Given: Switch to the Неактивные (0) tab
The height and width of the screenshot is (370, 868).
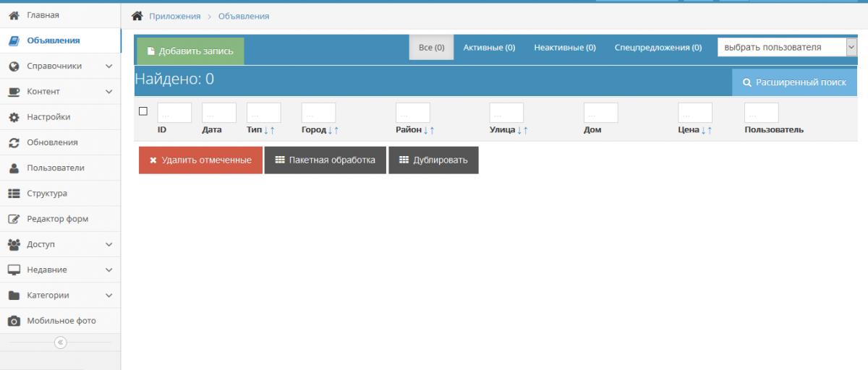Looking at the screenshot, I should [565, 47].
